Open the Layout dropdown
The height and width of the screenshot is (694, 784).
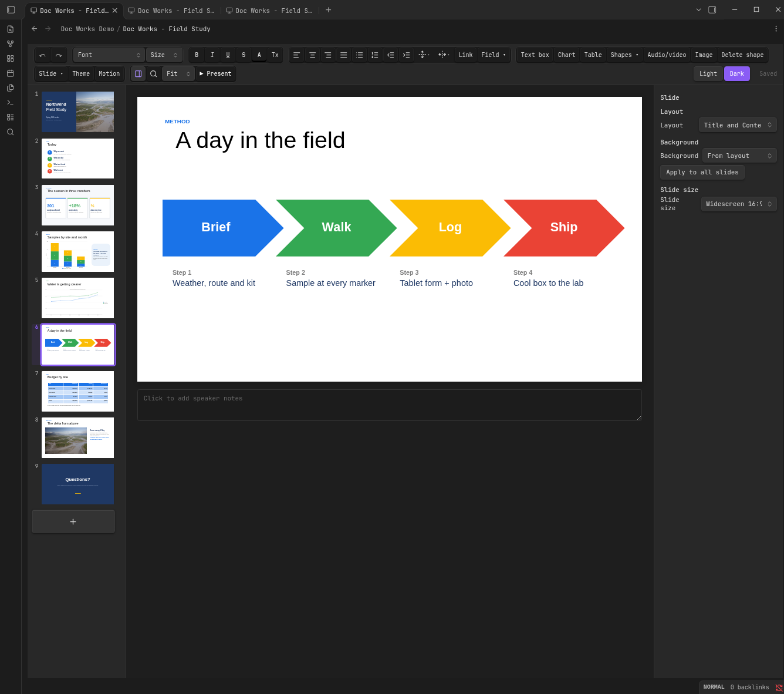[738, 125]
